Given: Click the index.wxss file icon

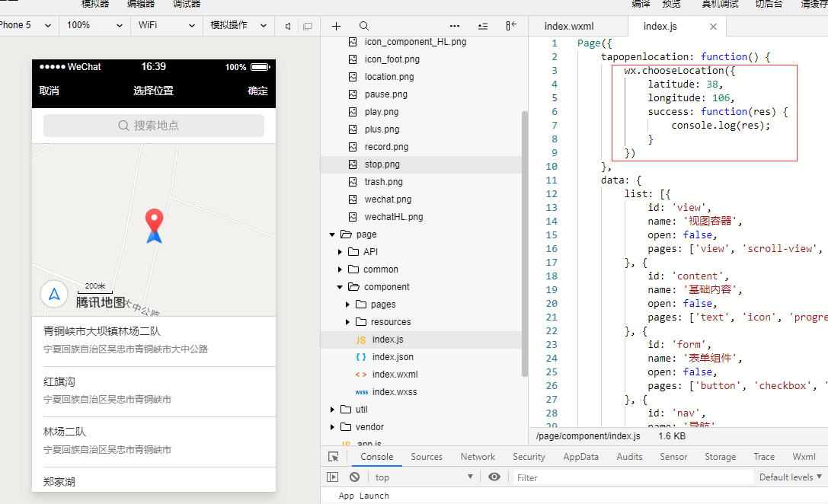Looking at the screenshot, I should coord(361,392).
